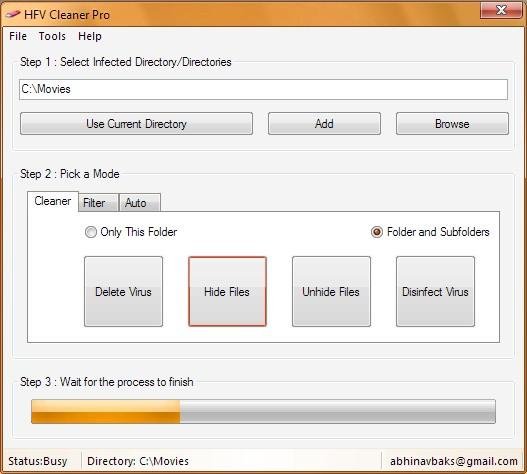Click the Delete Virus button

click(123, 291)
